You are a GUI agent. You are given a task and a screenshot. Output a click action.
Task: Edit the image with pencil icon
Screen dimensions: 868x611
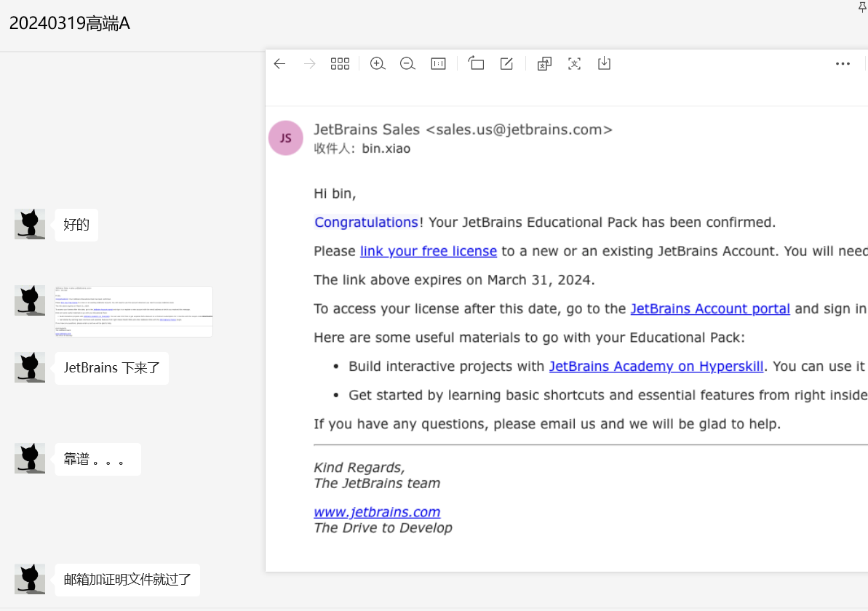(x=506, y=64)
